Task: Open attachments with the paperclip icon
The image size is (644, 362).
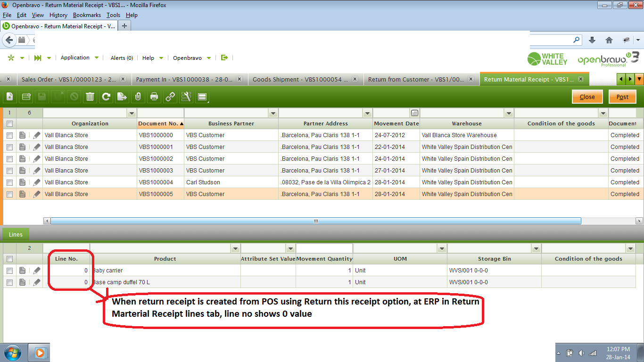Action: click(138, 97)
